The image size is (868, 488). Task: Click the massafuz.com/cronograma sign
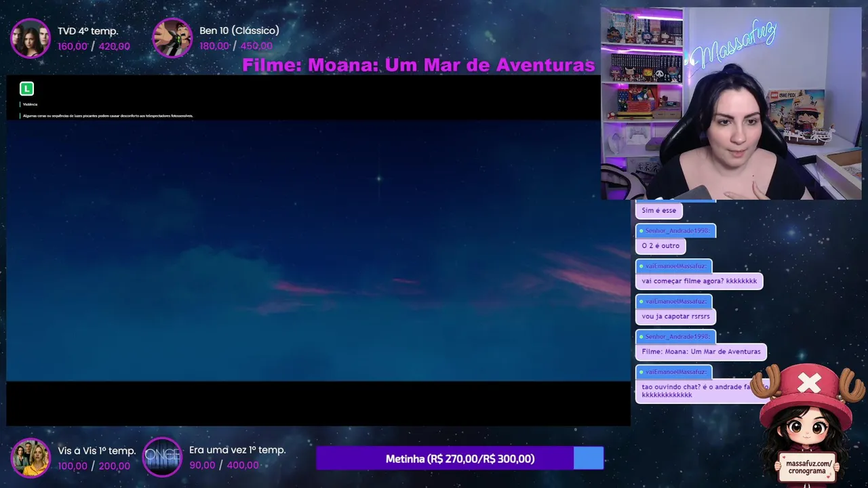click(x=808, y=468)
